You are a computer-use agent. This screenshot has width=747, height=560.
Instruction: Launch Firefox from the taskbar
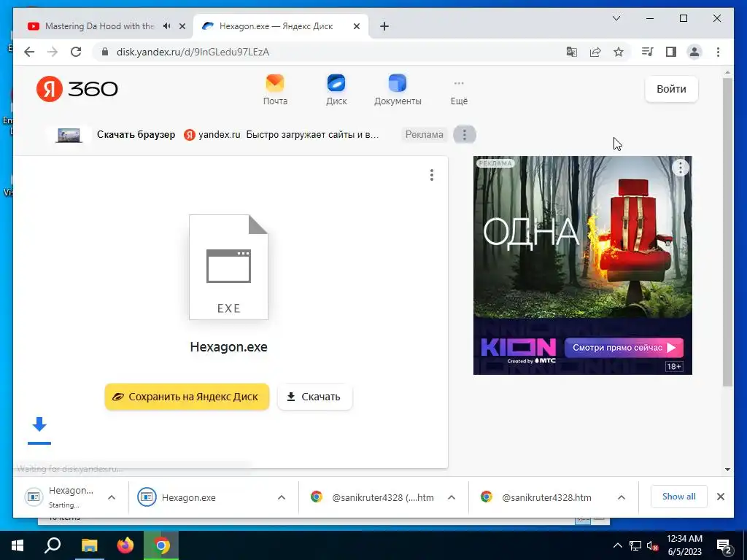click(125, 545)
